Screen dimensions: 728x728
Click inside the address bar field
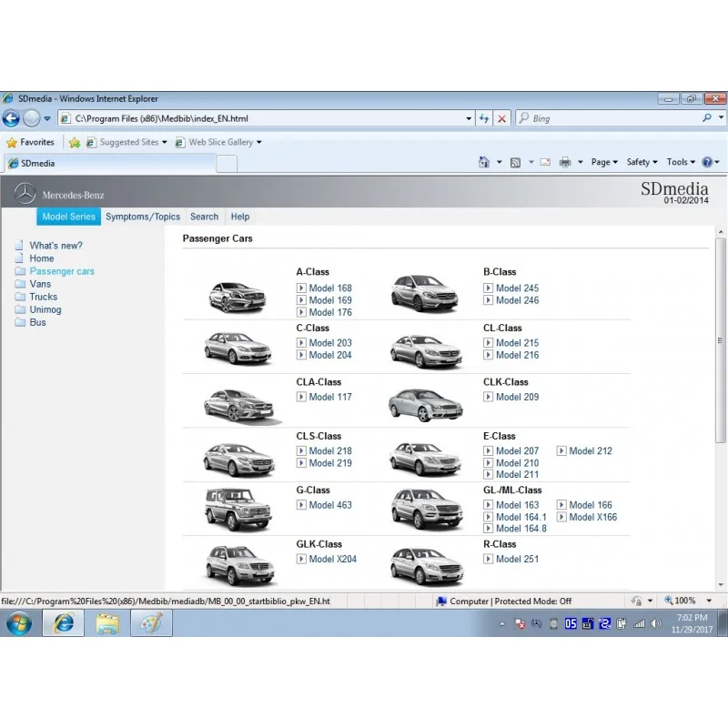(x=265, y=118)
